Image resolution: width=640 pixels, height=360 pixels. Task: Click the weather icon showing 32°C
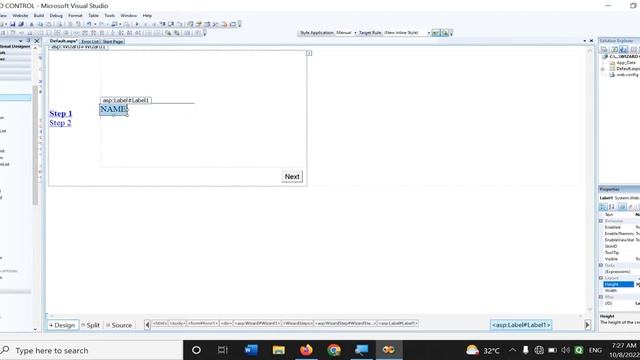[473, 350]
